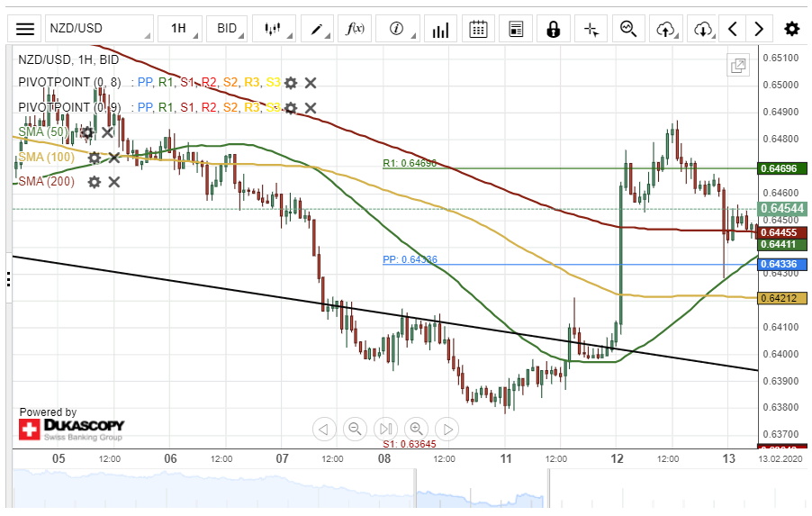Pop out chart in new window
812x516 pixels.
(x=738, y=66)
